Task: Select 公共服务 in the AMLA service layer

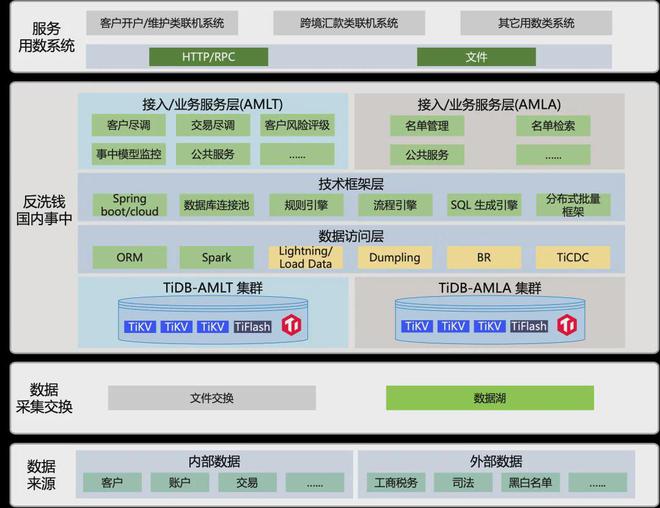Action: [427, 154]
